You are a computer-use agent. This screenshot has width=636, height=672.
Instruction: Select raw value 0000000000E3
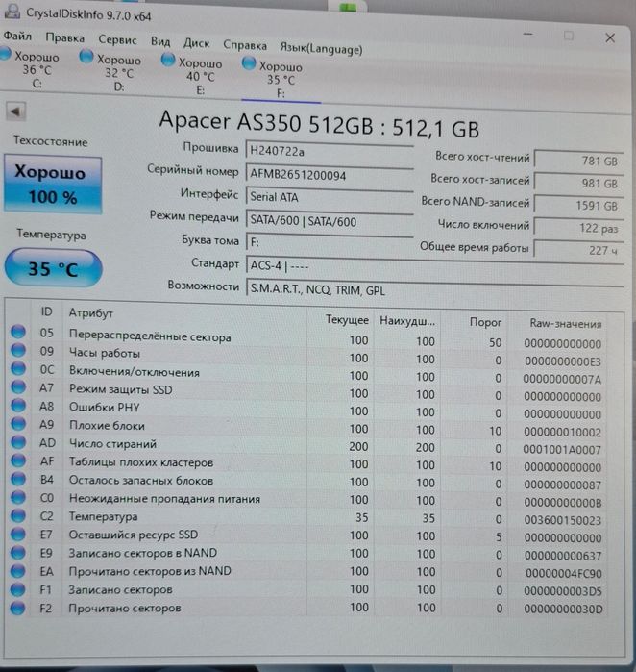(563, 361)
